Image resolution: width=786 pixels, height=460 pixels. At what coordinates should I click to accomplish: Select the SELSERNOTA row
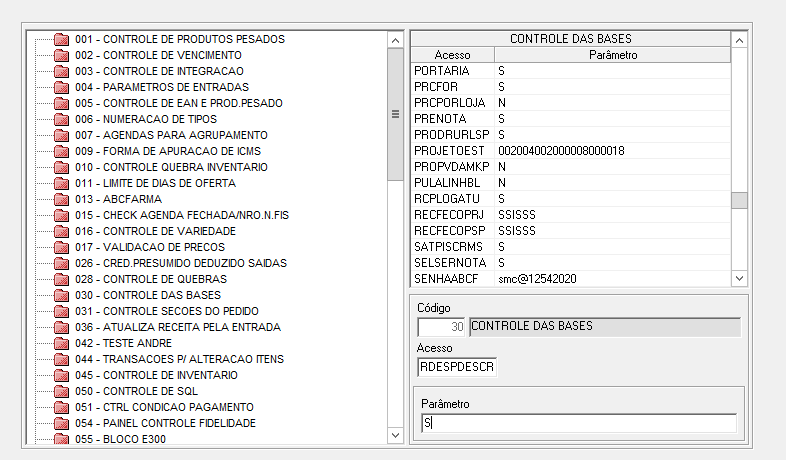point(570,263)
